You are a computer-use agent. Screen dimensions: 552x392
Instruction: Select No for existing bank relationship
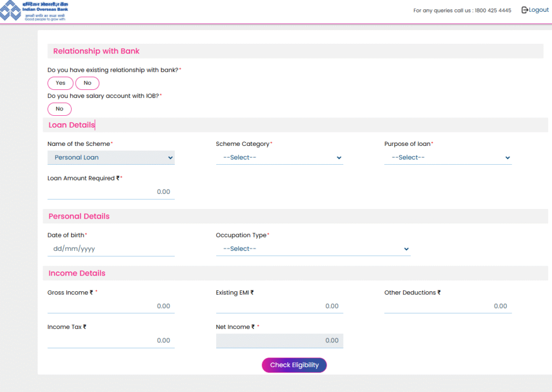87,83
